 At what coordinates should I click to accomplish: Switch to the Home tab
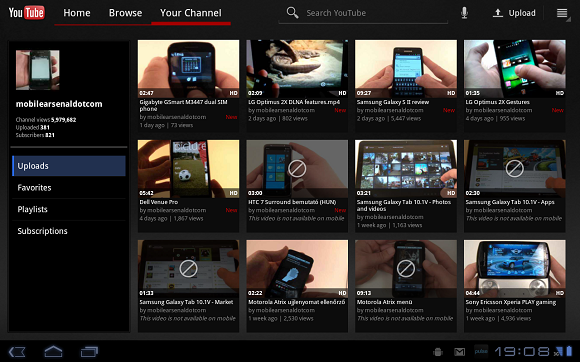click(x=77, y=13)
